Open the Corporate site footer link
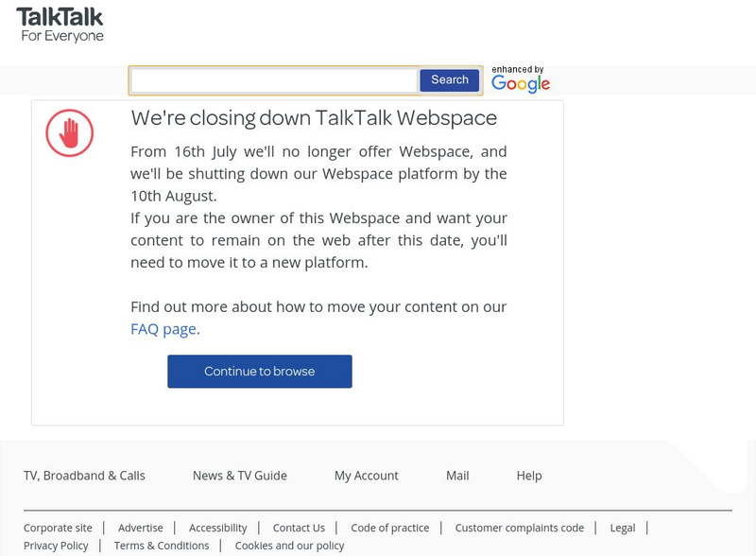Image resolution: width=756 pixels, height=556 pixels. click(x=58, y=528)
